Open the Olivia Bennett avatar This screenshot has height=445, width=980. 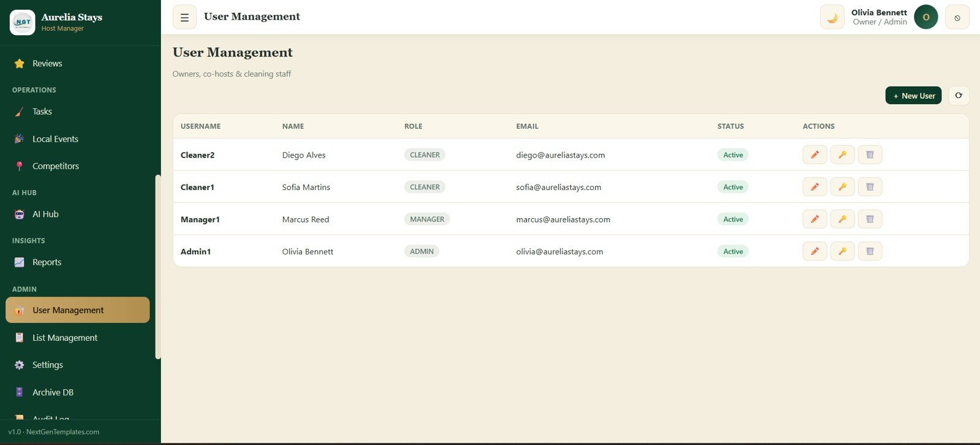coord(926,17)
